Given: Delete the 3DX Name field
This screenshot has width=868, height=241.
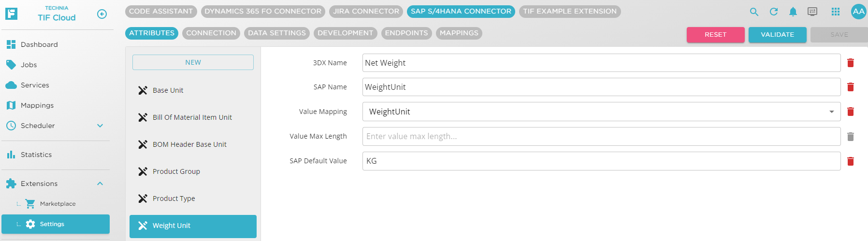Looking at the screenshot, I should click(x=851, y=63).
